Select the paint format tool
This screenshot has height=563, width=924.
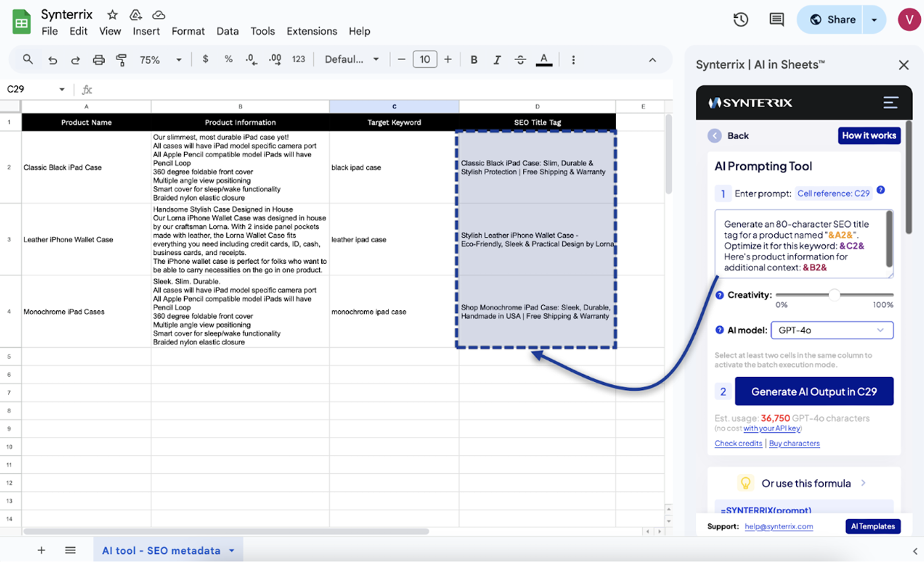121,60
